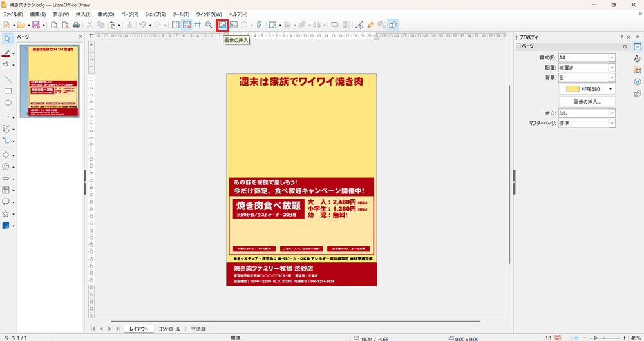Open the Save button dropdown arrow

(43, 26)
